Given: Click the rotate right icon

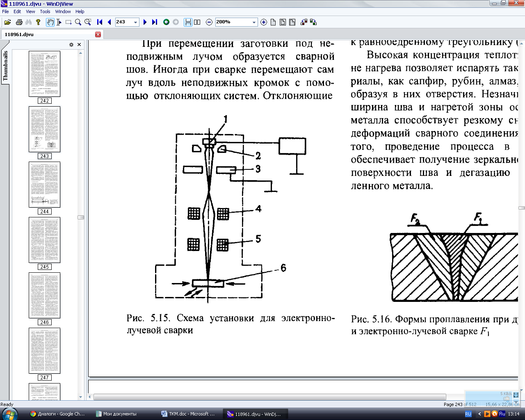Looking at the screenshot, I should coord(313,22).
